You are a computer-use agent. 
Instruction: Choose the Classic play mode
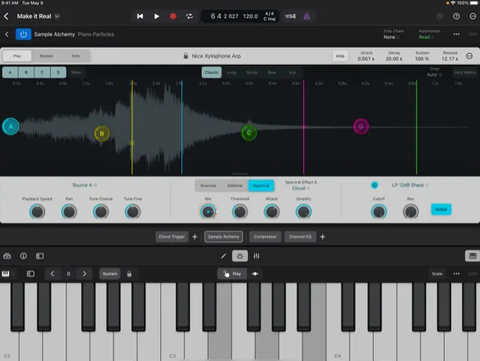[211, 72]
